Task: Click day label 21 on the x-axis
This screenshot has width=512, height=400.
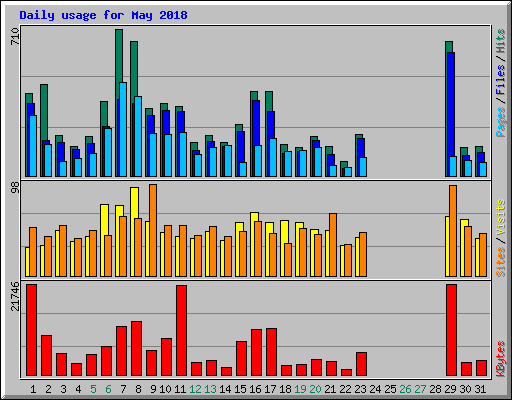Action: 330,389
